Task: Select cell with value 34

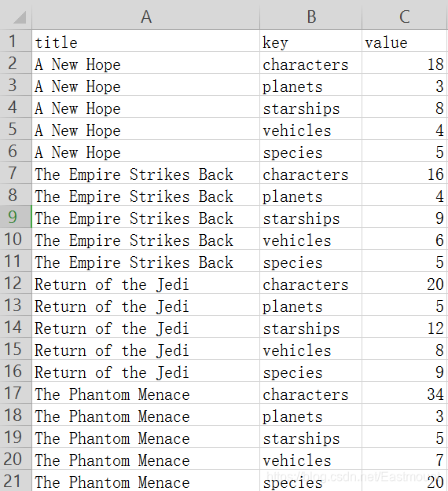Action: point(405,393)
